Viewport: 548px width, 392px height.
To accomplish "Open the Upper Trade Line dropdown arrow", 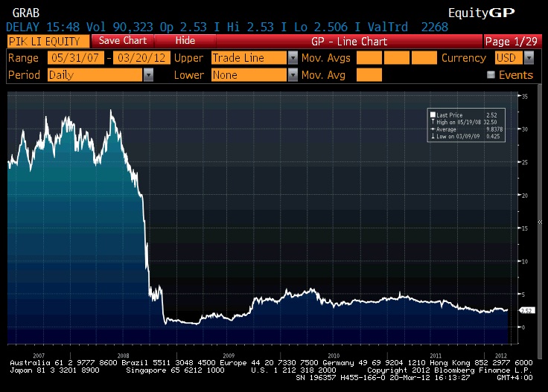I will click(x=293, y=57).
